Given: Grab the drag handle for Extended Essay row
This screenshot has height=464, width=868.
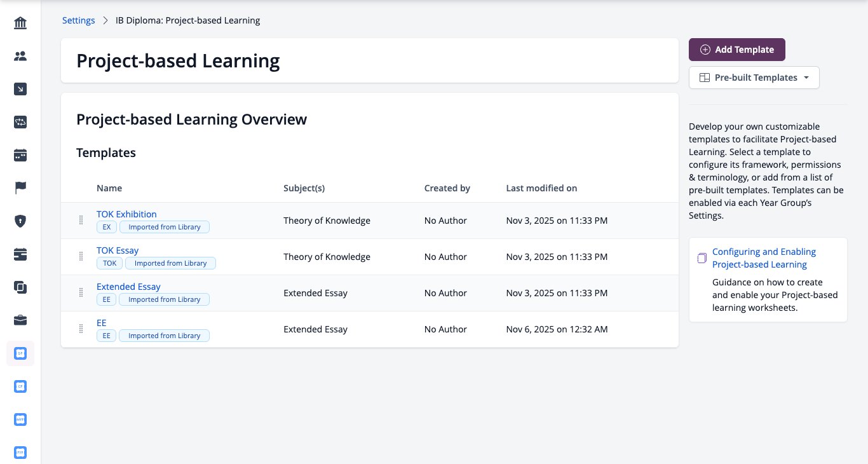Looking at the screenshot, I should [81, 293].
